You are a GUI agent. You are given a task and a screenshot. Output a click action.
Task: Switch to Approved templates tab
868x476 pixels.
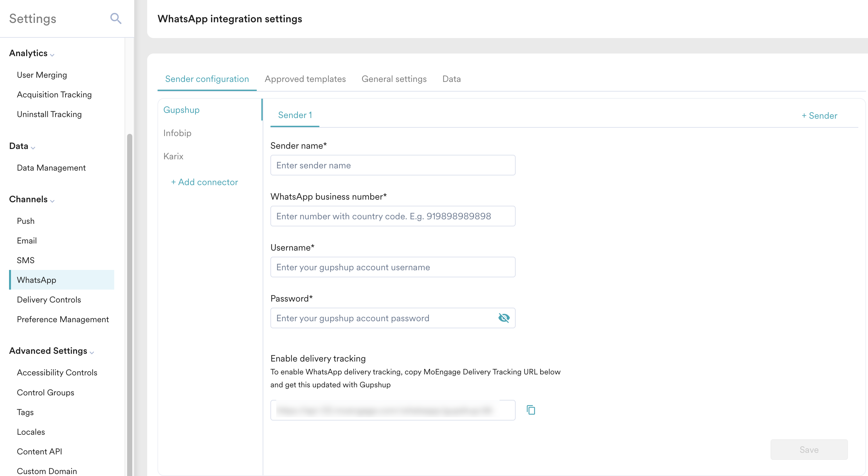pyautogui.click(x=305, y=79)
